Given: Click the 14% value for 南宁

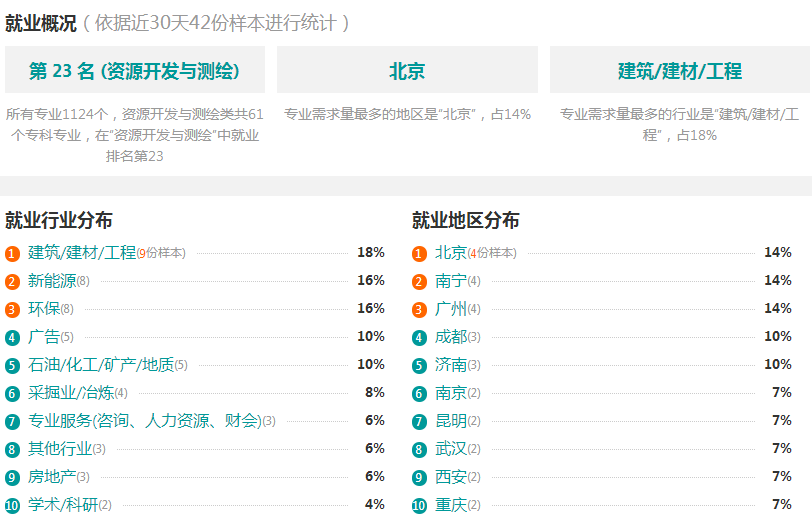Looking at the screenshot, I should 778,281.
